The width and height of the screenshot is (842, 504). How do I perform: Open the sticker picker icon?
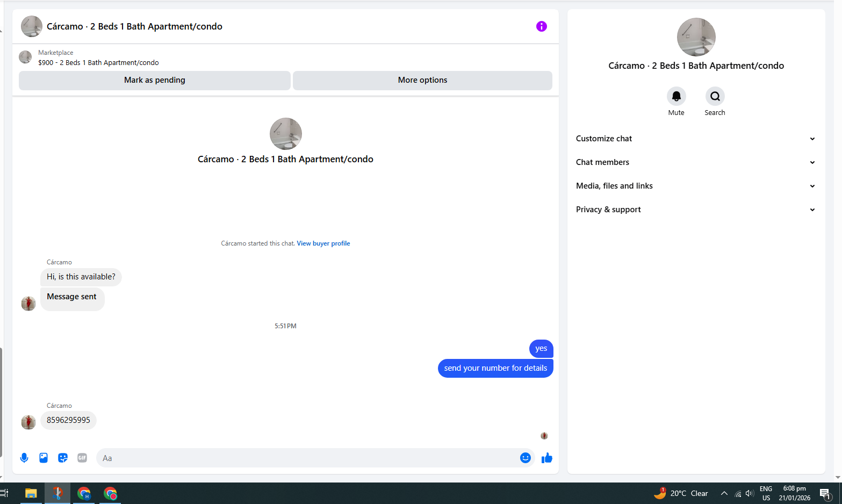tap(63, 458)
